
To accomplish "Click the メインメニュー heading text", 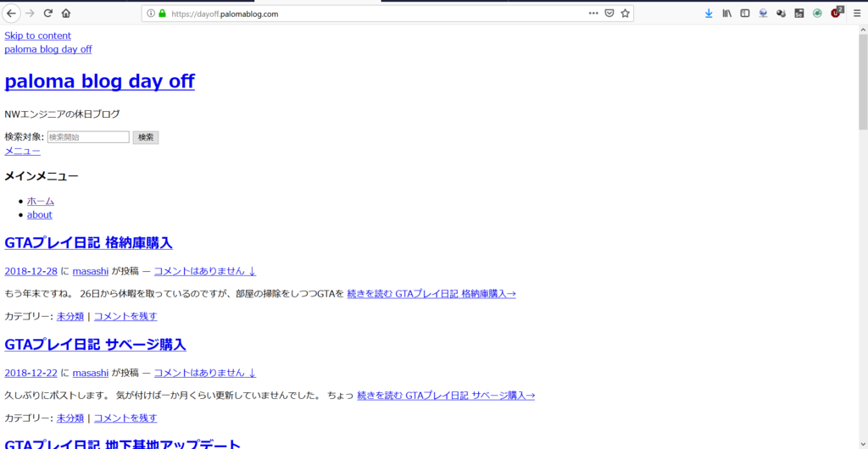I will click(x=42, y=176).
